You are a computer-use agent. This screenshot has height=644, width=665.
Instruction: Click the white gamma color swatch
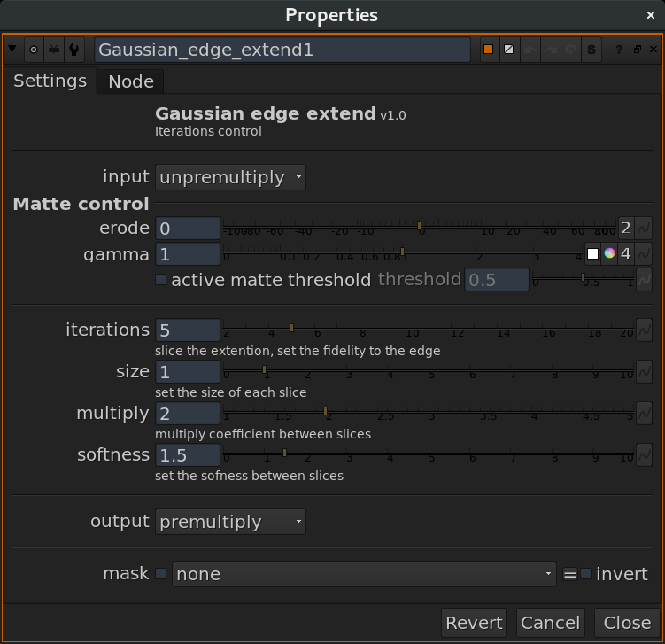point(592,254)
